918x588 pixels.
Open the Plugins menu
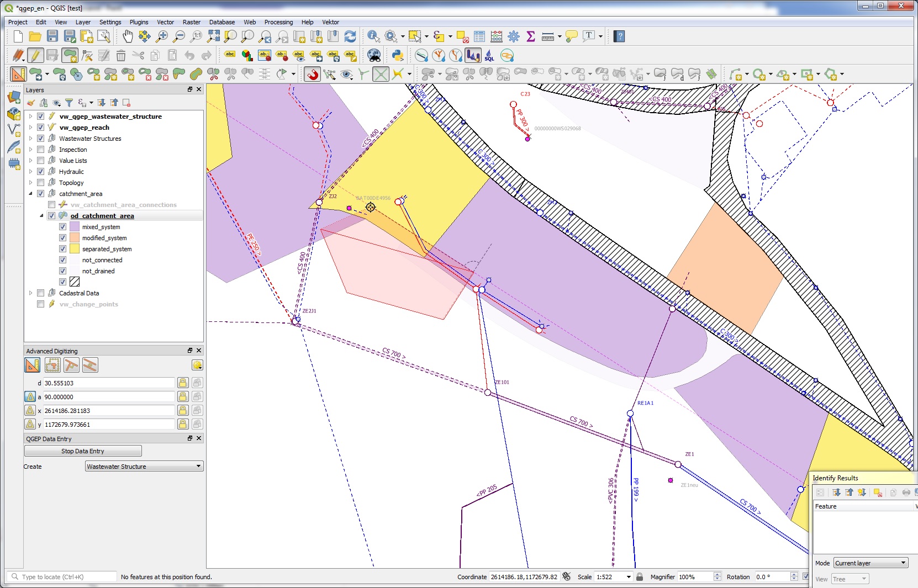pos(139,22)
